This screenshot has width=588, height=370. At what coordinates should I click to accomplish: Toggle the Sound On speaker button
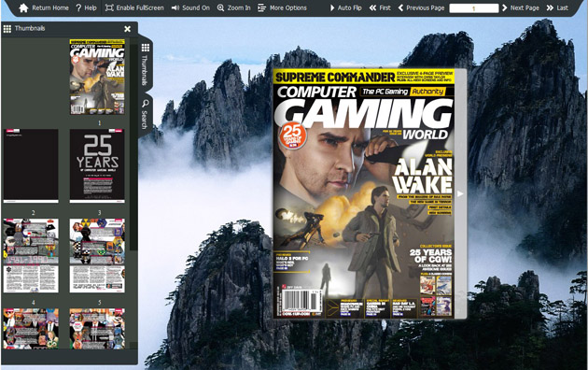[x=190, y=7]
